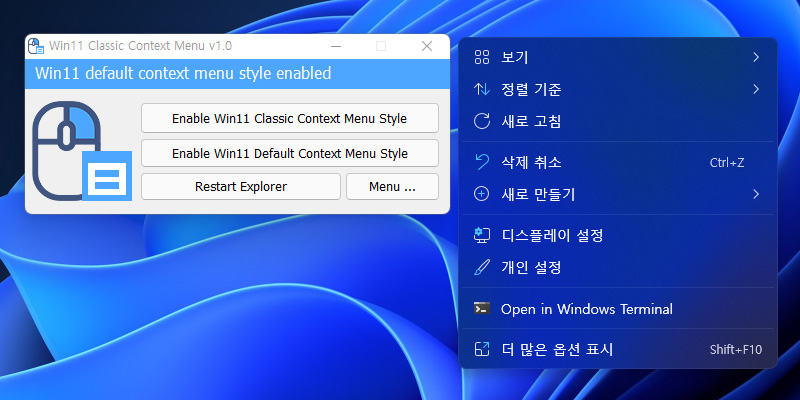Click the undo arrow icon beside 삭제 취소
Viewport: 800px width, 400px height.
482,162
